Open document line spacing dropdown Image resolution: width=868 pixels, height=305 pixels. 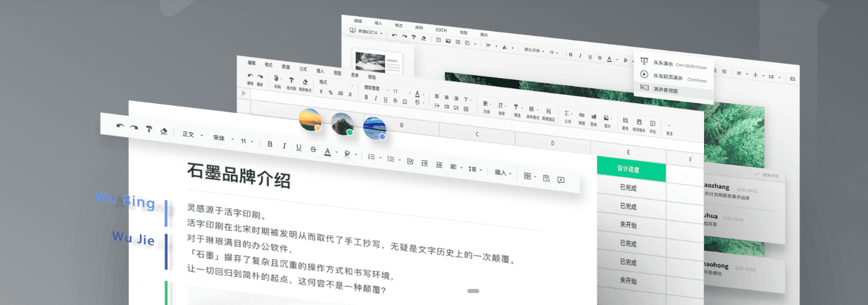(x=475, y=170)
